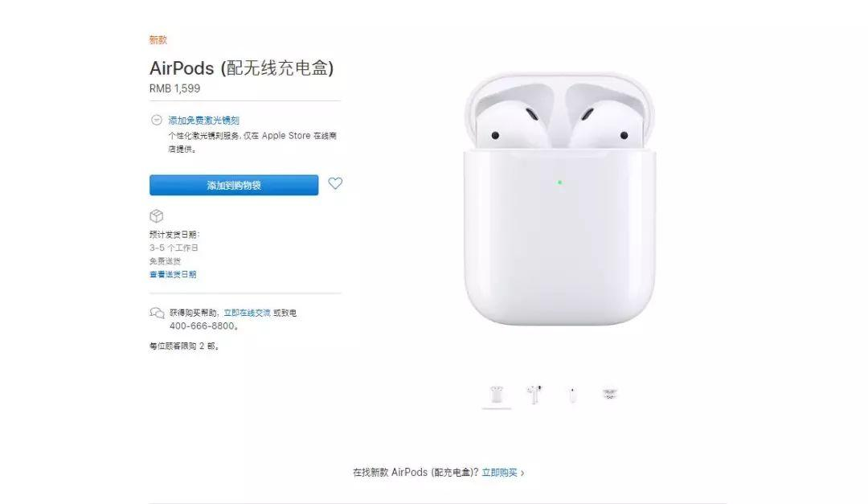Screen dimensions: 868x504
Task: Click the 400-666-8800 phone number
Action: click(x=202, y=326)
